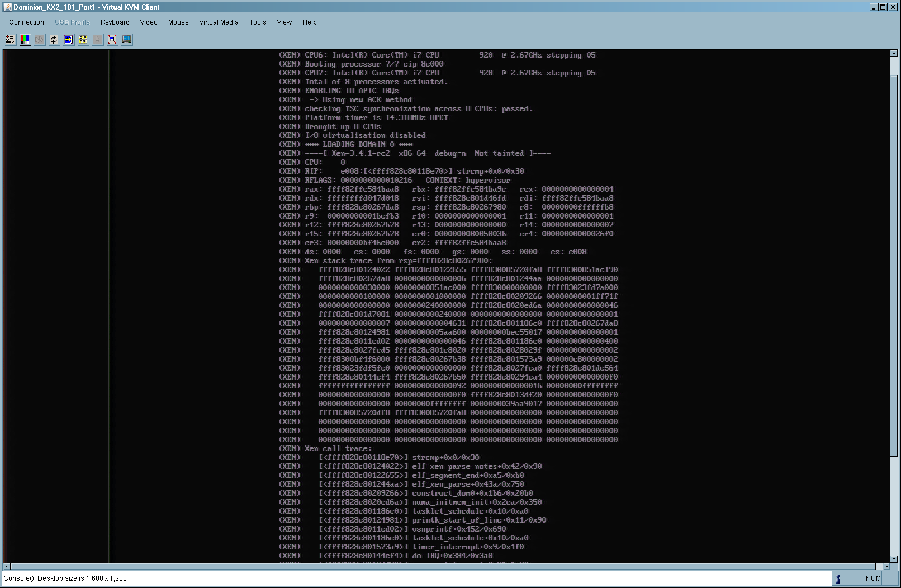Open the Keyboard menu
This screenshot has height=588, width=901.
click(x=115, y=22)
